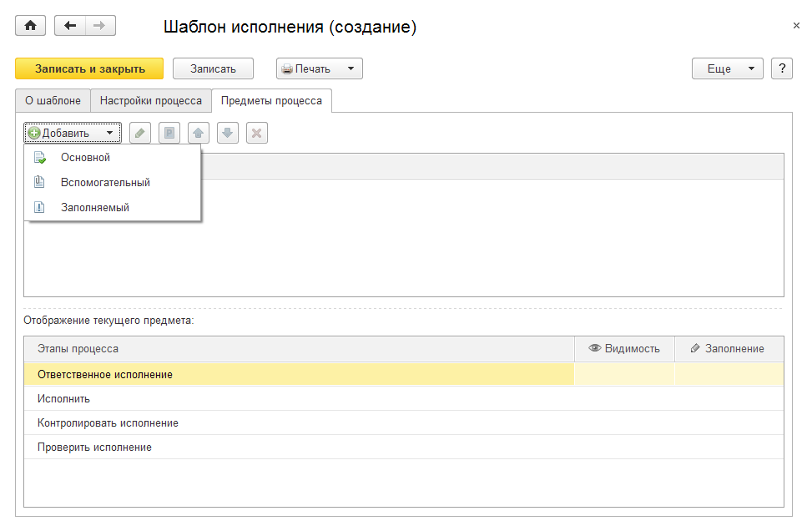Click the forward navigation arrow

click(x=100, y=26)
